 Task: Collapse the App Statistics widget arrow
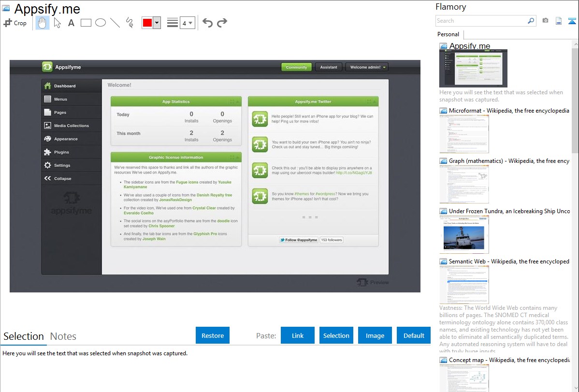click(238, 102)
